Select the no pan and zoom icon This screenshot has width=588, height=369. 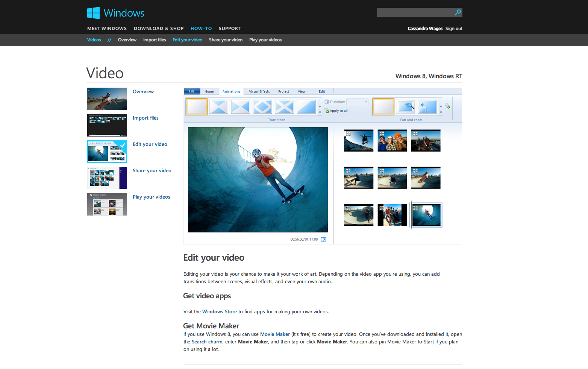click(383, 106)
